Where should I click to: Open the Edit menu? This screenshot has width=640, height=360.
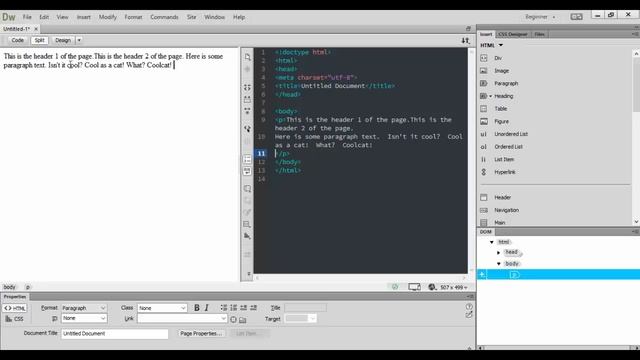click(x=44, y=17)
